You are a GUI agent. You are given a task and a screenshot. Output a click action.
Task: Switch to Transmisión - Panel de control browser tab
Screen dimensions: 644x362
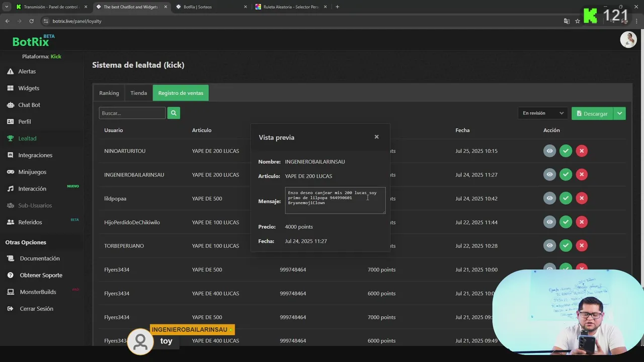point(50,7)
